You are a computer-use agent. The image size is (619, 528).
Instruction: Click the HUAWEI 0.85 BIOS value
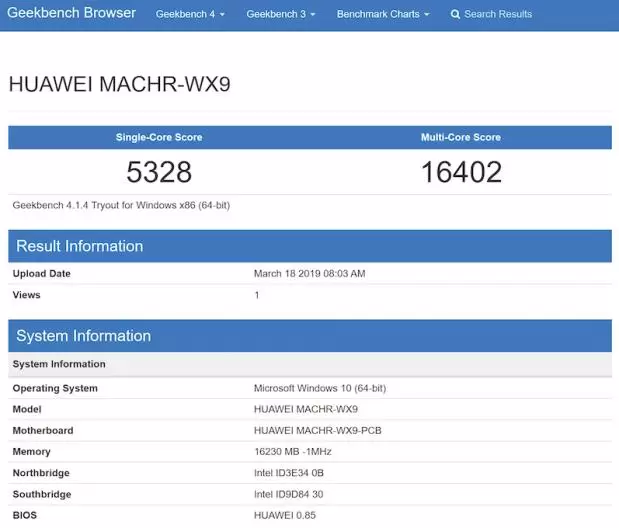pos(285,515)
